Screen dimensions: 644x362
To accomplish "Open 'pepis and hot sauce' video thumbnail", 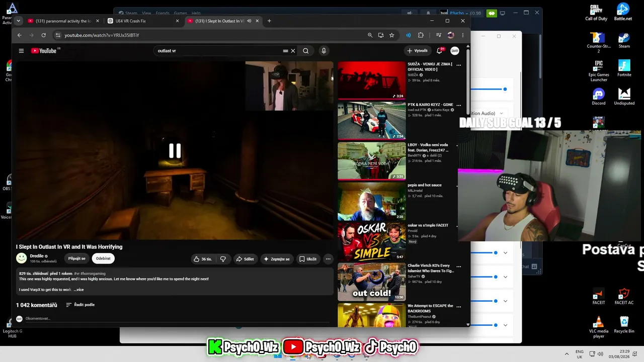I will pos(372,201).
